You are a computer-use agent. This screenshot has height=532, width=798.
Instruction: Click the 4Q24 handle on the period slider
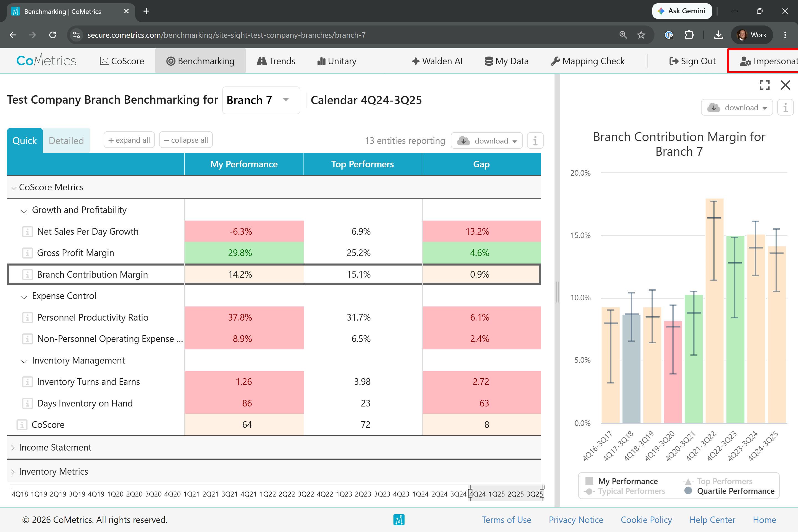(x=470, y=493)
